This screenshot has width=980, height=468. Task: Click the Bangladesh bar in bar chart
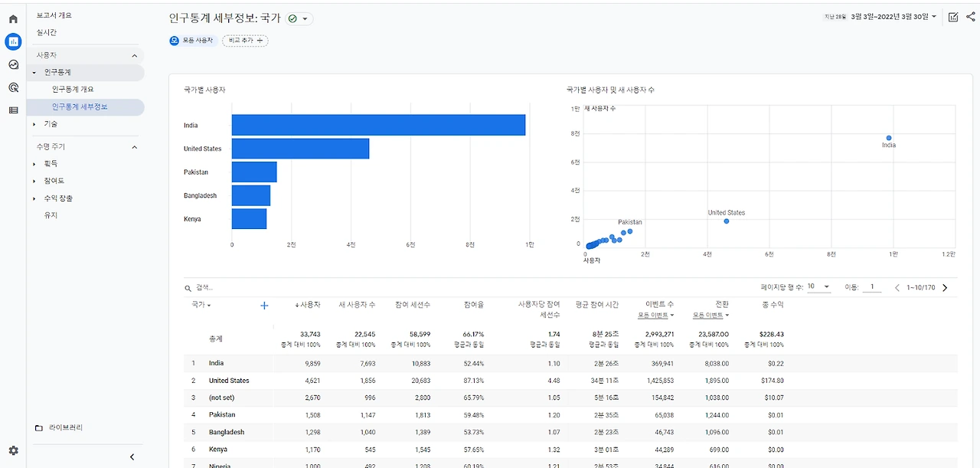[251, 195]
